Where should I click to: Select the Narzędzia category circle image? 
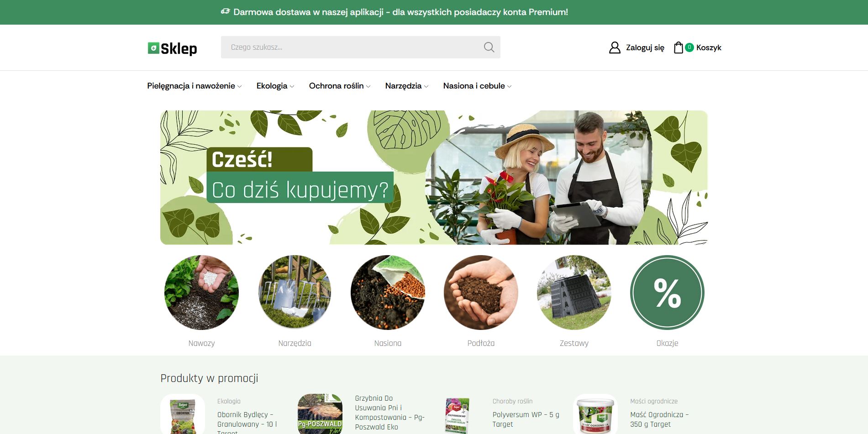295,292
